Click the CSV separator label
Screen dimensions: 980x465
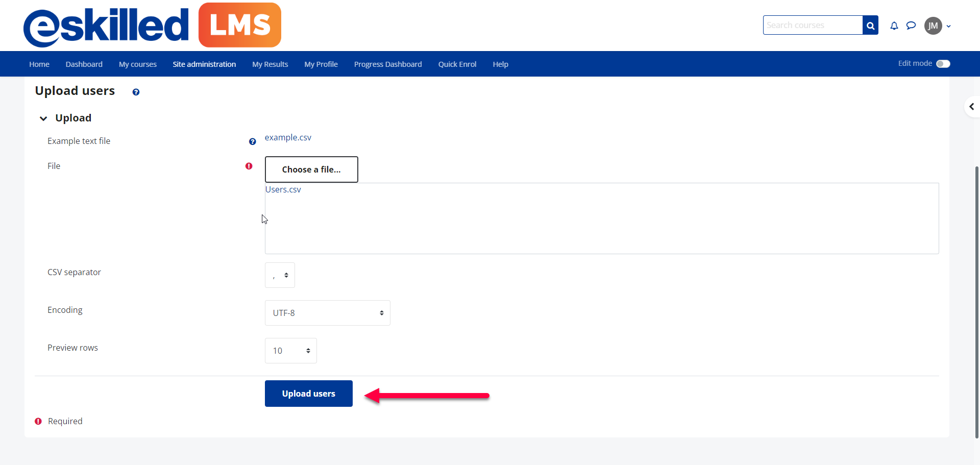click(75, 272)
